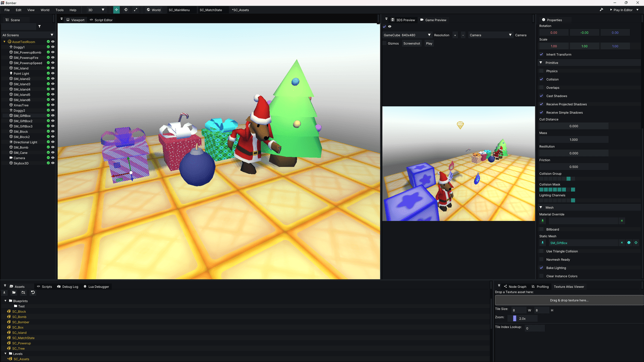The width and height of the screenshot is (644, 362).
Task: Clear the Material Override with X icon
Action: click(622, 221)
